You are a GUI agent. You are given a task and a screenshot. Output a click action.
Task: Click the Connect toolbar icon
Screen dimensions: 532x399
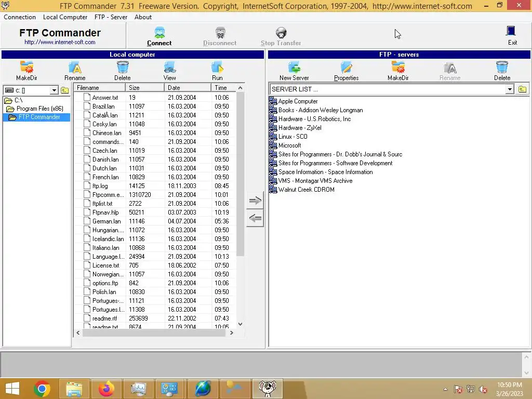(159, 33)
